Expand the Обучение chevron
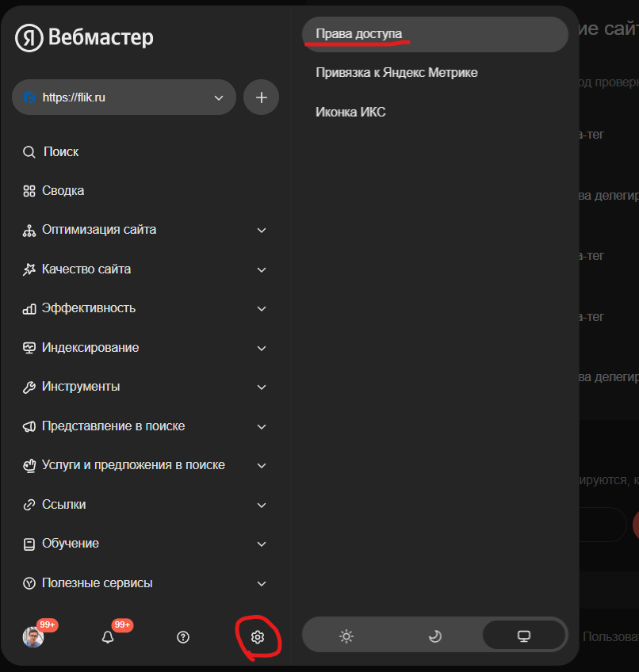This screenshot has height=672, width=639. [262, 544]
